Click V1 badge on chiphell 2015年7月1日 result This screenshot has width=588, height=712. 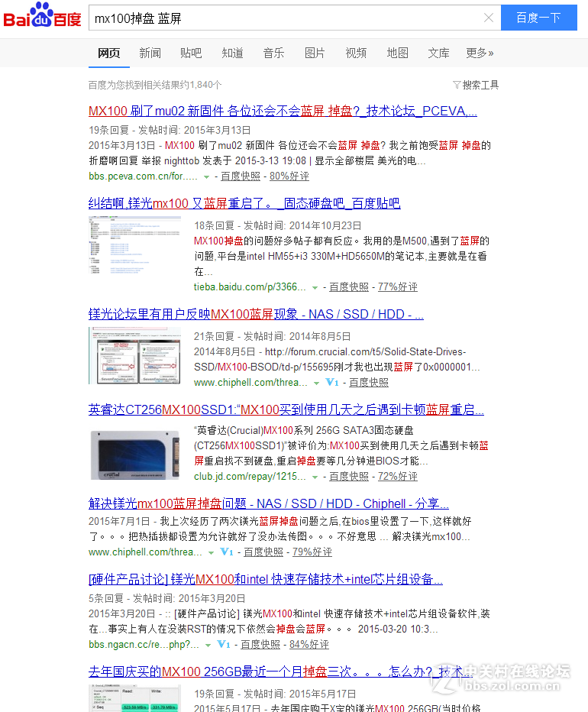coord(227,552)
